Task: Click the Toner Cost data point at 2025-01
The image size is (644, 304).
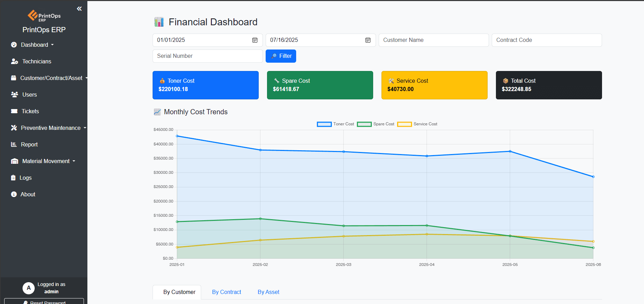Action: pos(177,136)
